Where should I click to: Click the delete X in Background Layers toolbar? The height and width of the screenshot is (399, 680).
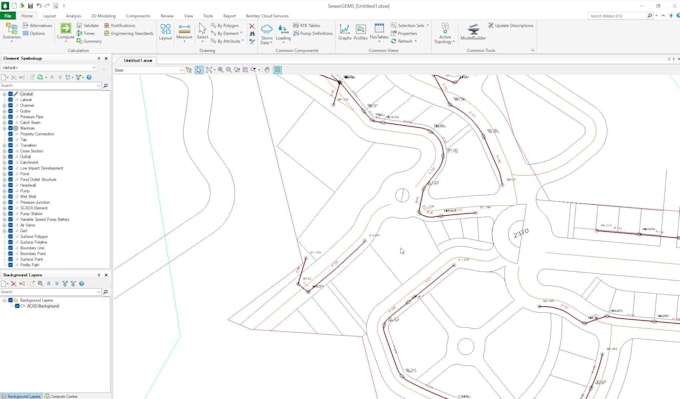coord(13,284)
